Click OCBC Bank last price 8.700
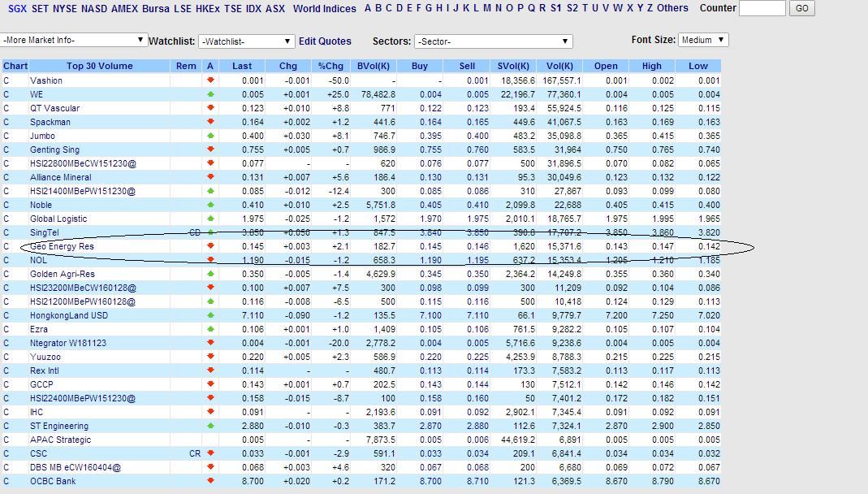The image size is (868, 494). pyautogui.click(x=253, y=481)
